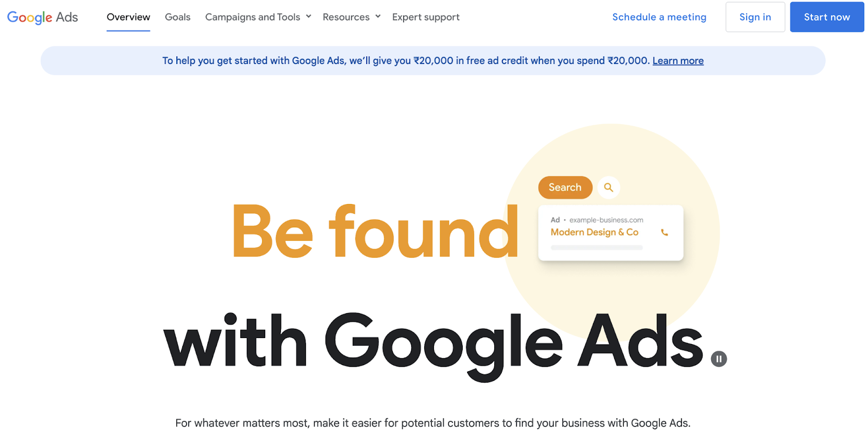
Task: Click Expert support in the navigation bar
Action: coord(425,17)
